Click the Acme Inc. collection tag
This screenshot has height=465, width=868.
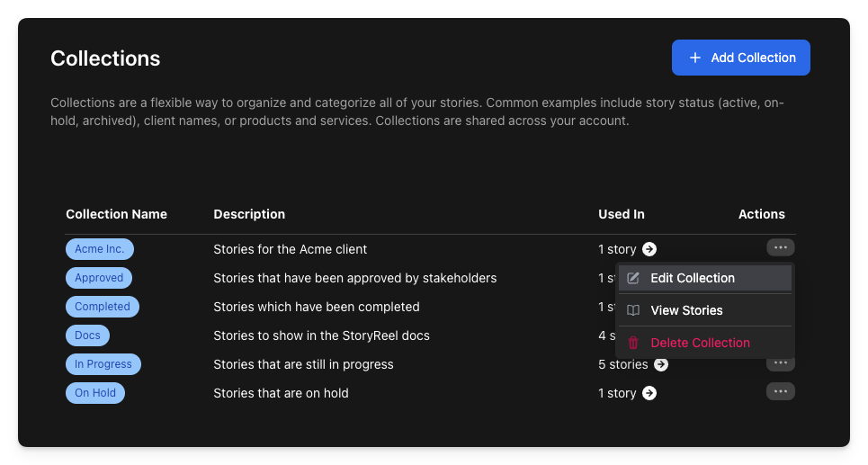[x=100, y=249]
